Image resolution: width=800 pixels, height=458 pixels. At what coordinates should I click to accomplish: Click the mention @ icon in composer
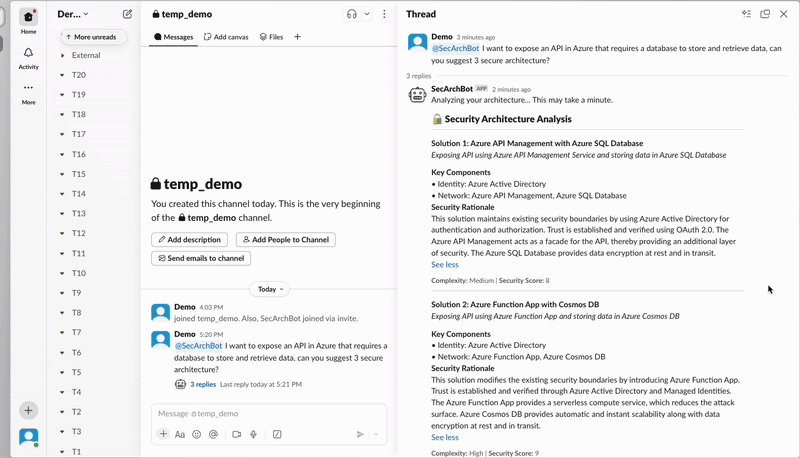(x=213, y=435)
